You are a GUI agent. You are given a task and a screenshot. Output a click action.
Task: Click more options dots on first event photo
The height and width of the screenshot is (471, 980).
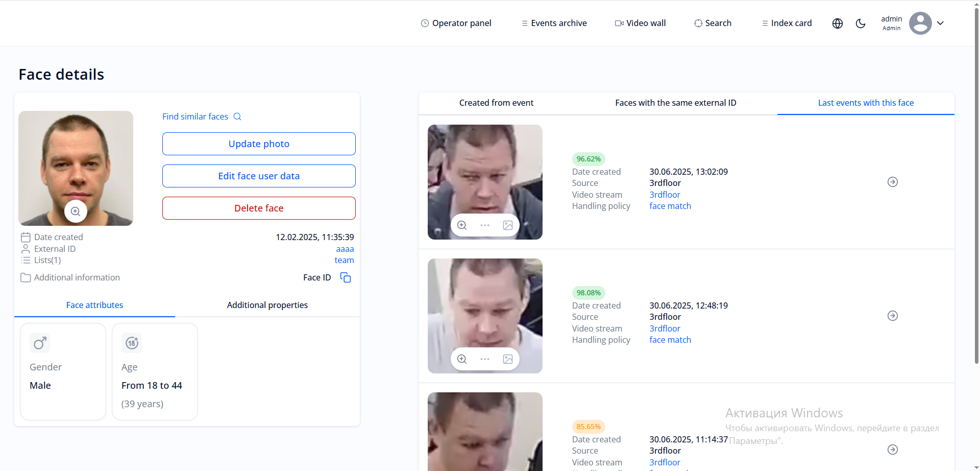[485, 225]
